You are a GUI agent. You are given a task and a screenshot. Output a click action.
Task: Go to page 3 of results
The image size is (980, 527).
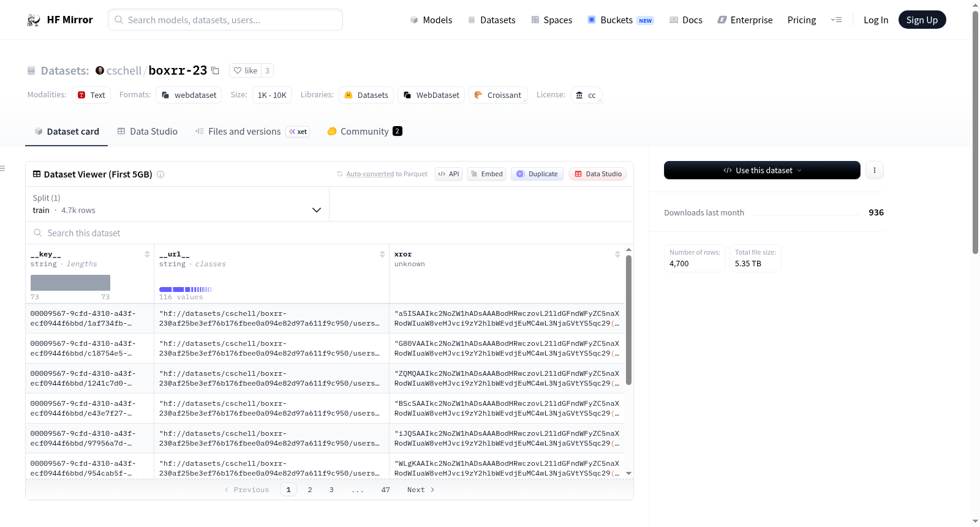(331, 490)
